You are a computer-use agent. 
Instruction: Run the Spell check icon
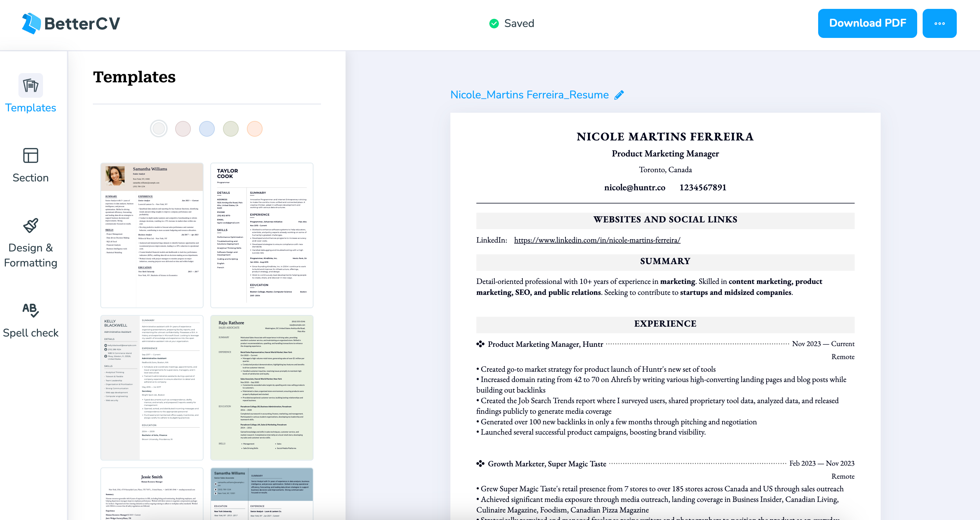point(30,310)
